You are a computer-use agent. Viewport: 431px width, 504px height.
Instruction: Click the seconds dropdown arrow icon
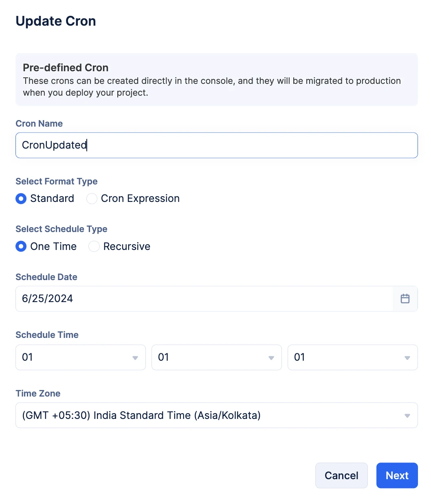407,358
